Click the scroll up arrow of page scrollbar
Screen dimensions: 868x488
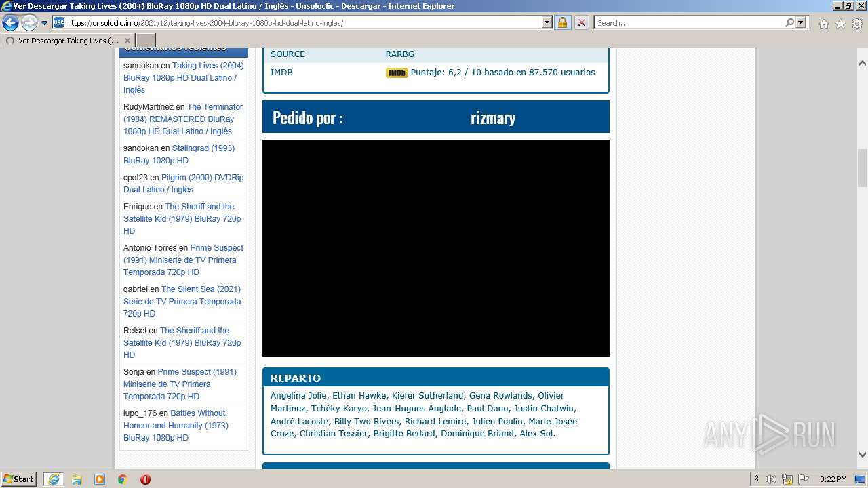(x=863, y=63)
